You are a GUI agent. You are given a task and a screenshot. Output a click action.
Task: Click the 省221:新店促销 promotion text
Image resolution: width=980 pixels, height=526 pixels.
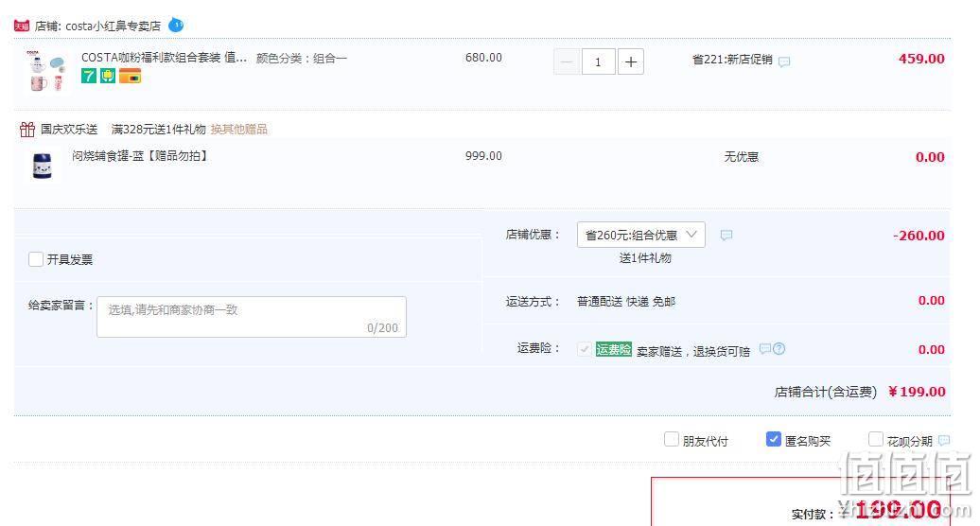(x=732, y=60)
